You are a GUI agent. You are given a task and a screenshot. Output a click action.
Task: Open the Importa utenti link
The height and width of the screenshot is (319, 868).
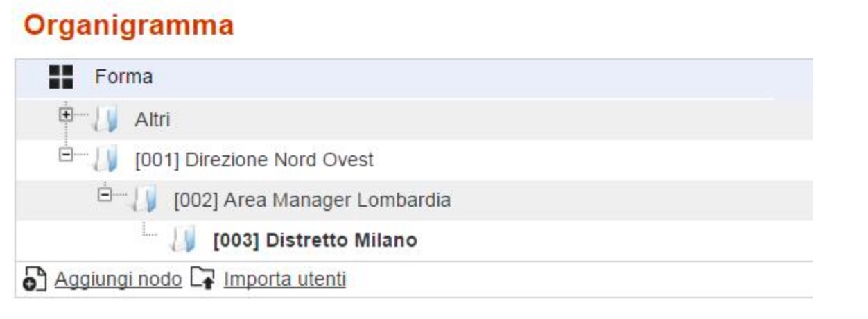pyautogui.click(x=284, y=279)
